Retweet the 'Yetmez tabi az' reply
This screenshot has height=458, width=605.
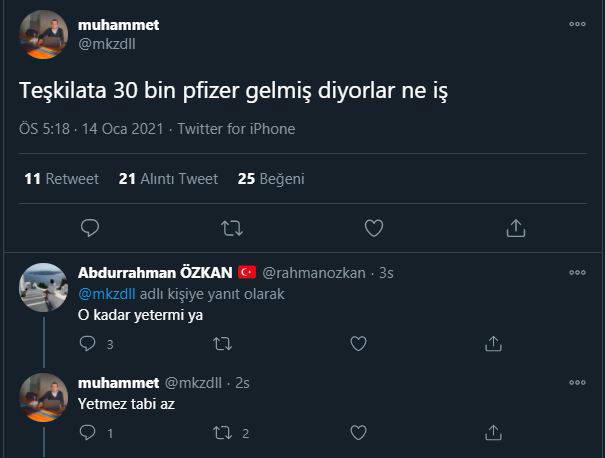223,433
